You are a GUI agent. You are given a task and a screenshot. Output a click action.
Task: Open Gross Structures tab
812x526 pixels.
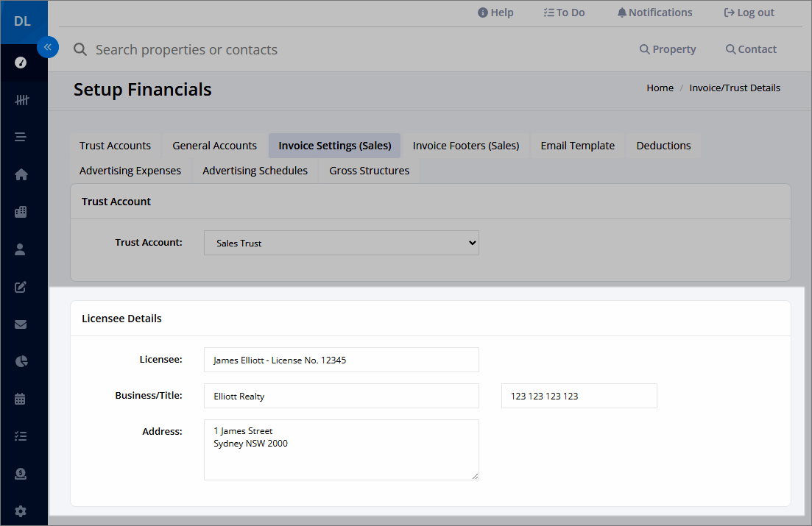tap(370, 171)
